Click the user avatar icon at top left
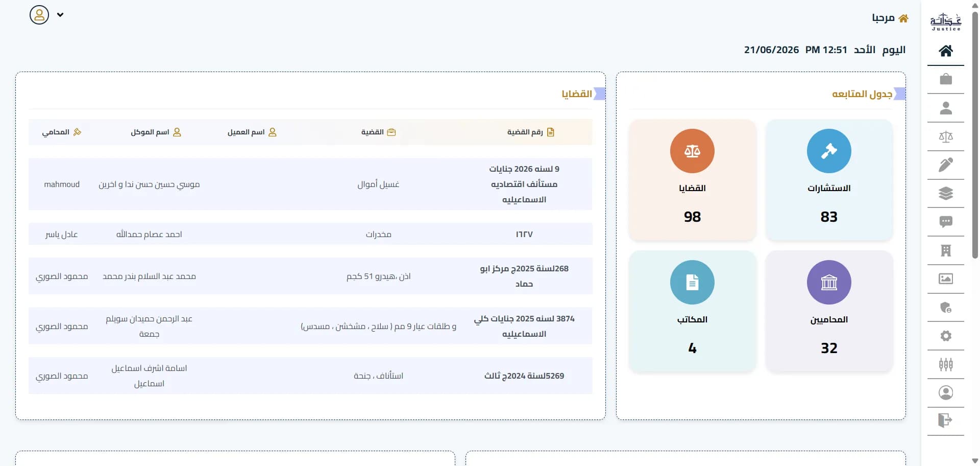 tap(39, 15)
